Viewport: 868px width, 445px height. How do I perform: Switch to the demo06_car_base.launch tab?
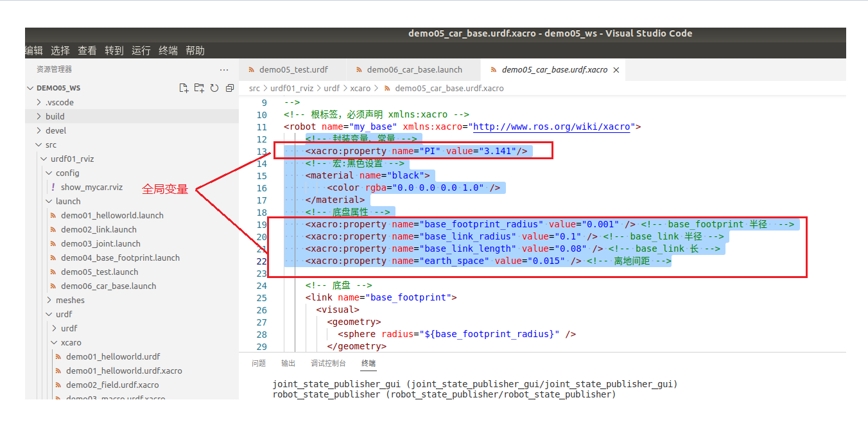tap(414, 69)
